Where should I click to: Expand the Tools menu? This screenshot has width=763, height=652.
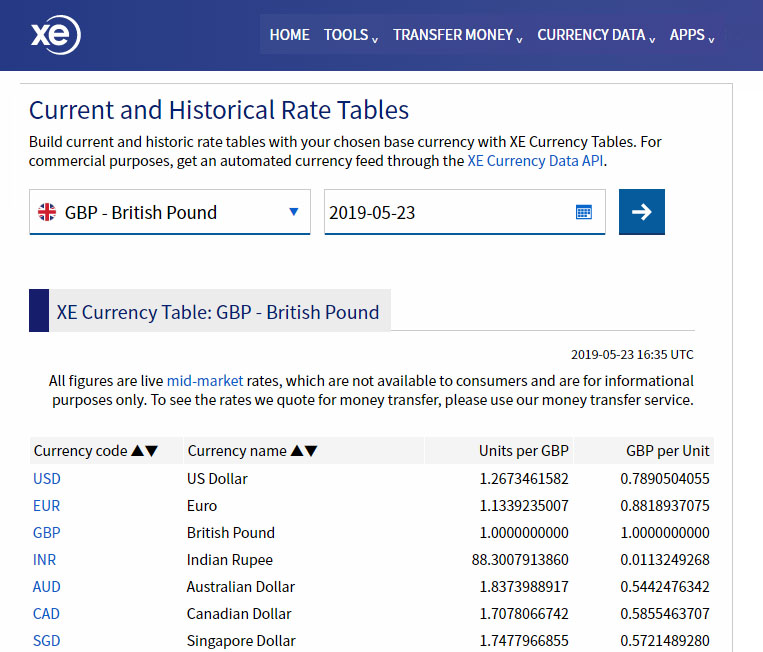click(x=350, y=35)
